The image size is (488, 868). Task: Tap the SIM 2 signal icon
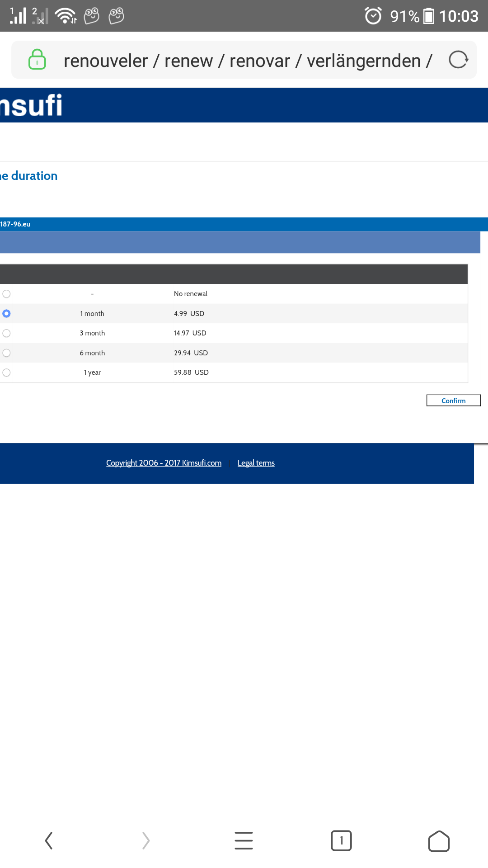click(x=40, y=15)
